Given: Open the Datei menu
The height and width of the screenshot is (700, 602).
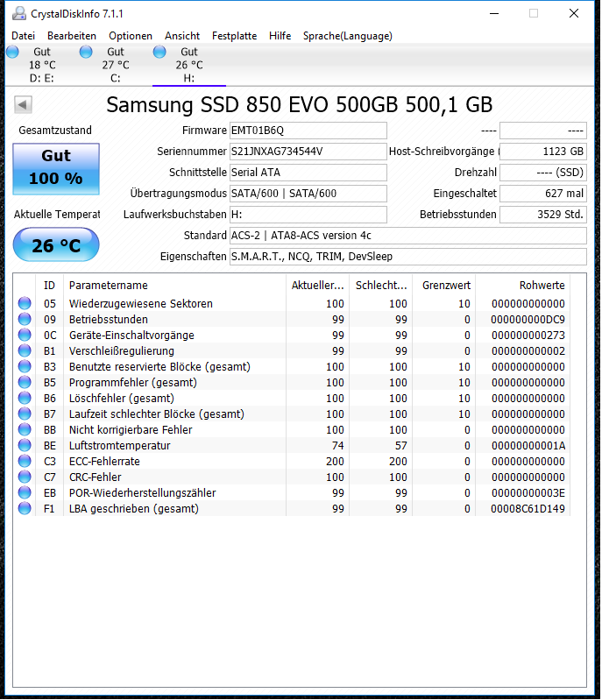Looking at the screenshot, I should [23, 36].
